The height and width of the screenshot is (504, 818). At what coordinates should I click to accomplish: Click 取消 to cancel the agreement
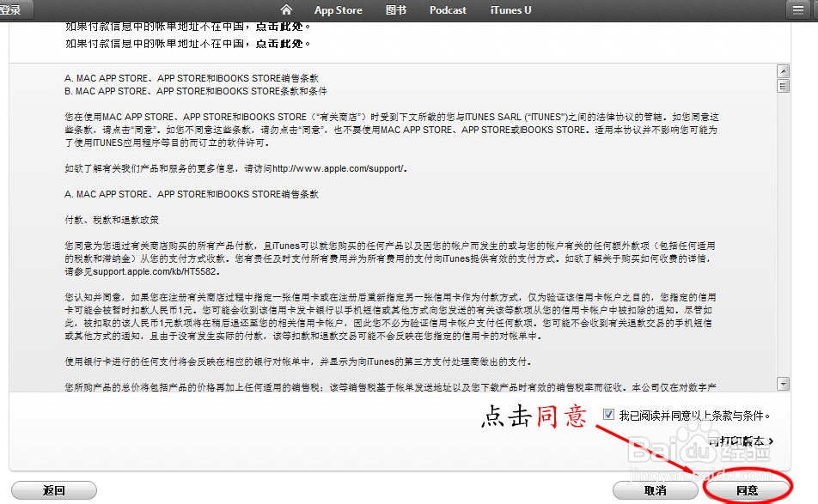(x=655, y=489)
